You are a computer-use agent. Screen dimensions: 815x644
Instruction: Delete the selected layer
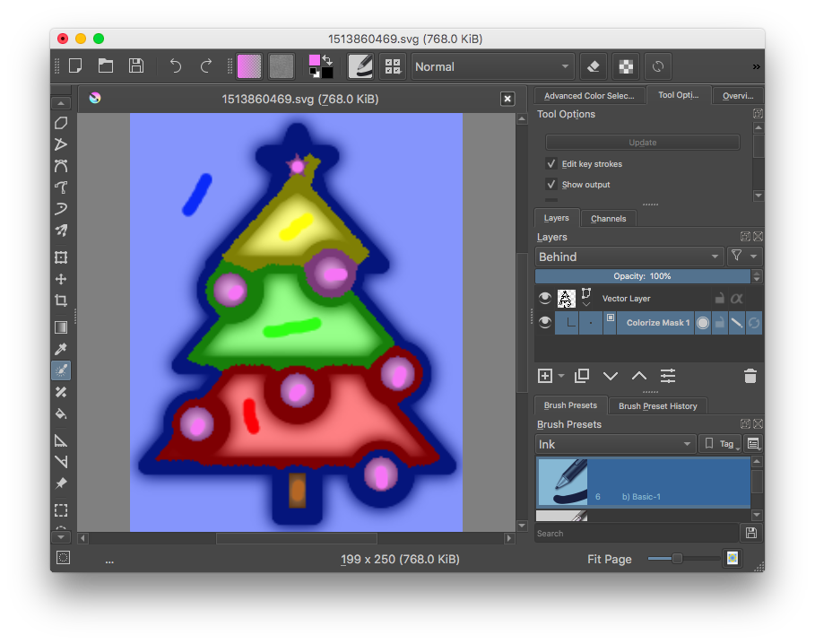click(x=750, y=376)
